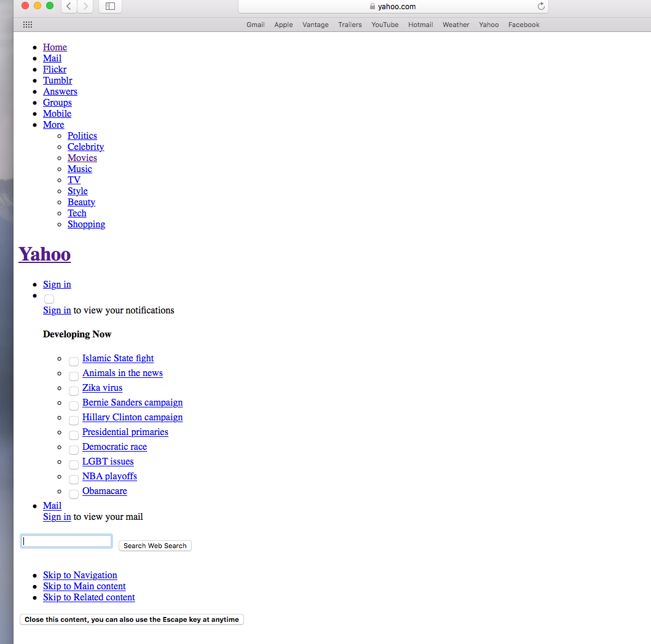
Task: Open the Trailers bookmark
Action: click(350, 25)
